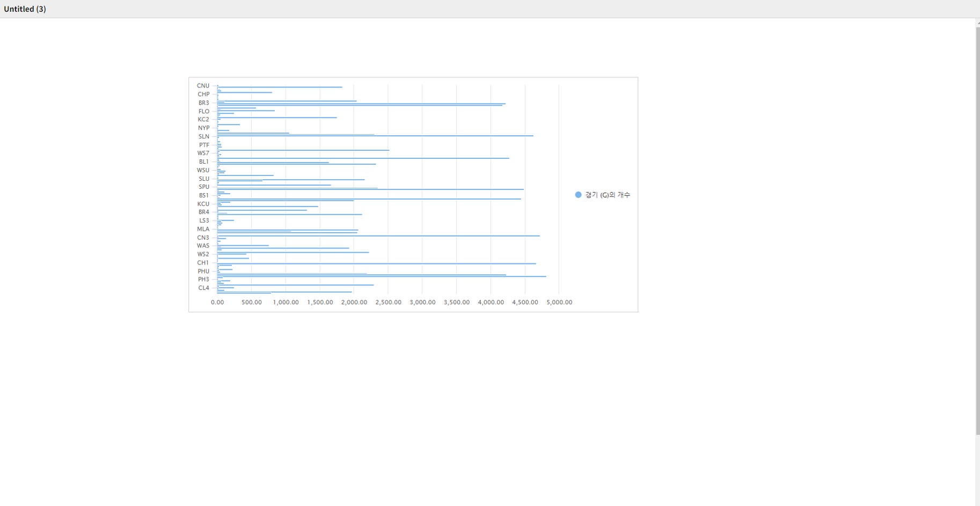The width and height of the screenshot is (980, 506).
Task: Click the blue legend dot for 경기 (G)의 개수
Action: pos(578,195)
